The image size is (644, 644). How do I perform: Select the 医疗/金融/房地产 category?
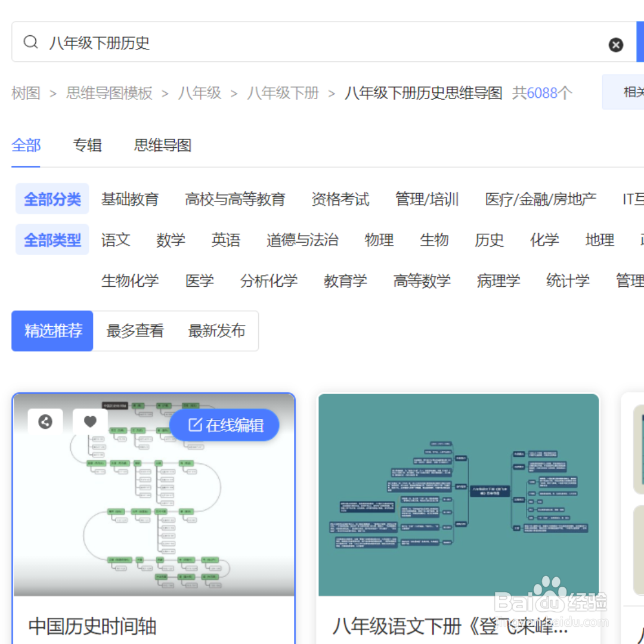click(540, 199)
